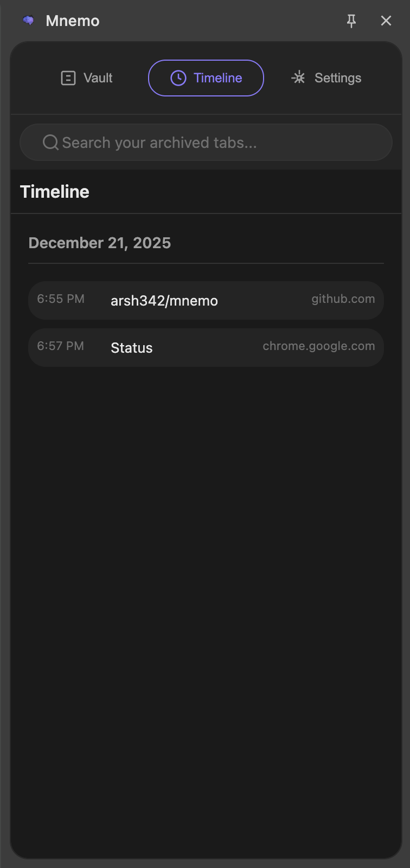Click the Mnemo brain logo icon
Viewport: 410px width, 868px height.
28,21
